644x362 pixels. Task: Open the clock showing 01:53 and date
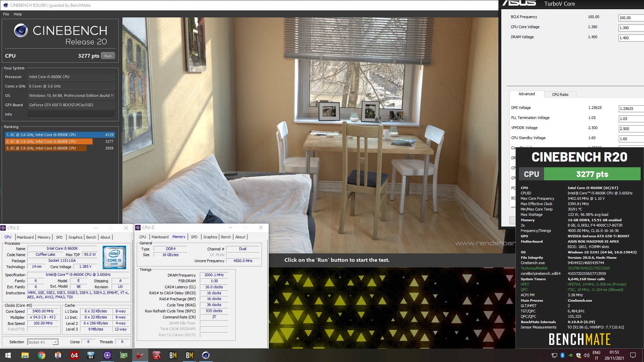click(614, 355)
